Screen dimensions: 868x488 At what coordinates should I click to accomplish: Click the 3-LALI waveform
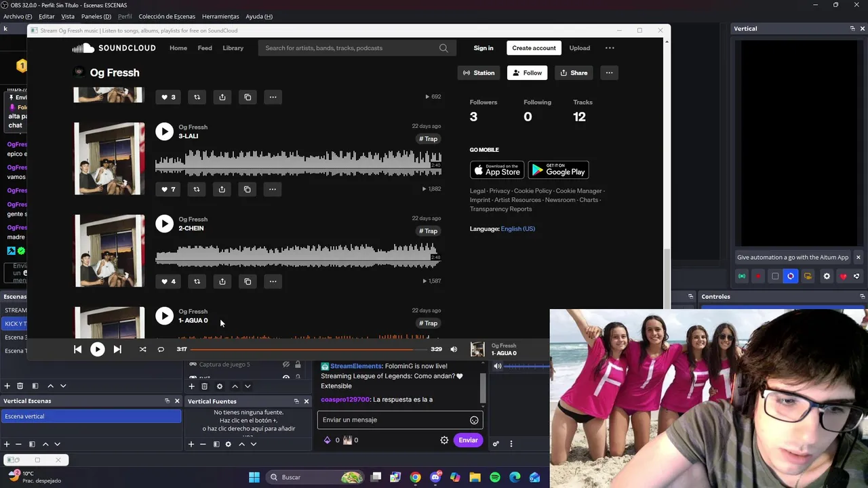(x=298, y=163)
